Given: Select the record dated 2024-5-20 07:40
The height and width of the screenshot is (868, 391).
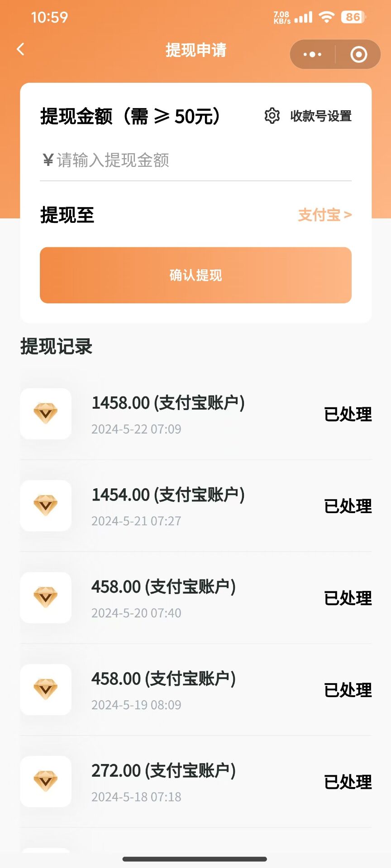Looking at the screenshot, I should pyautogui.click(x=136, y=613).
